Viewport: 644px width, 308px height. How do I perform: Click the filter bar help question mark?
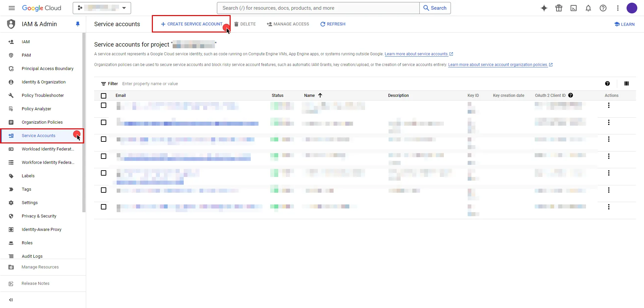pos(607,83)
